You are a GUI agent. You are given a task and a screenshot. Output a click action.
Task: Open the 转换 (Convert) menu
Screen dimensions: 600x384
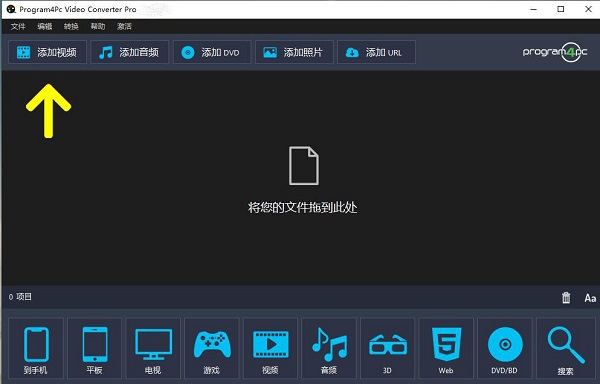(71, 26)
